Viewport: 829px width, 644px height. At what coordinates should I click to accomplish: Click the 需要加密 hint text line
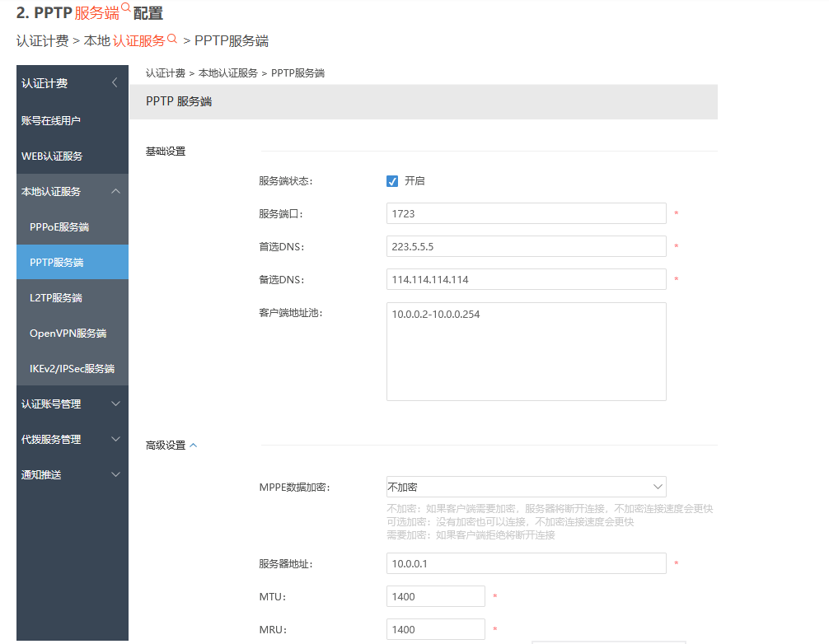click(x=471, y=534)
